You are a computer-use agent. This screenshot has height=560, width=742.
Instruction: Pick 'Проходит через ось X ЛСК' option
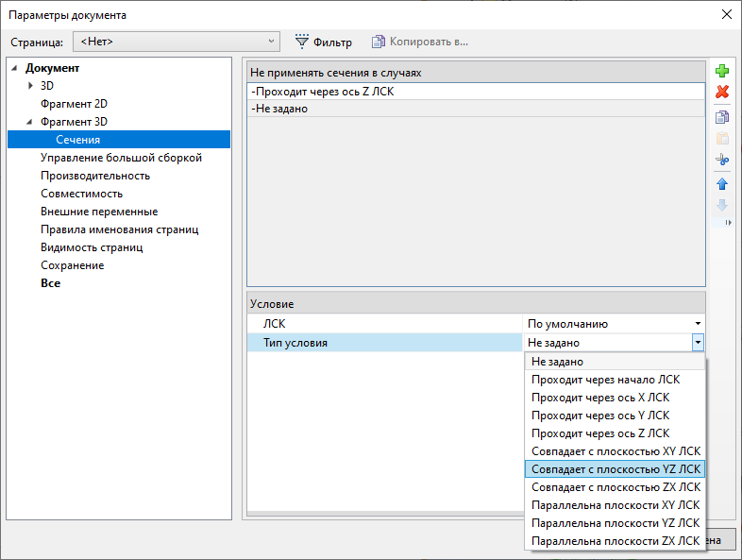(x=600, y=398)
